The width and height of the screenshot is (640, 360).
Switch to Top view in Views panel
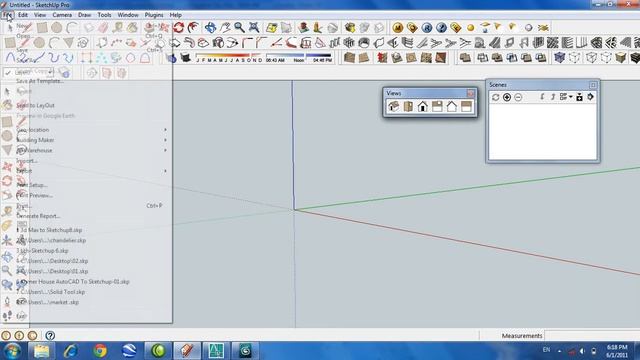point(408,107)
